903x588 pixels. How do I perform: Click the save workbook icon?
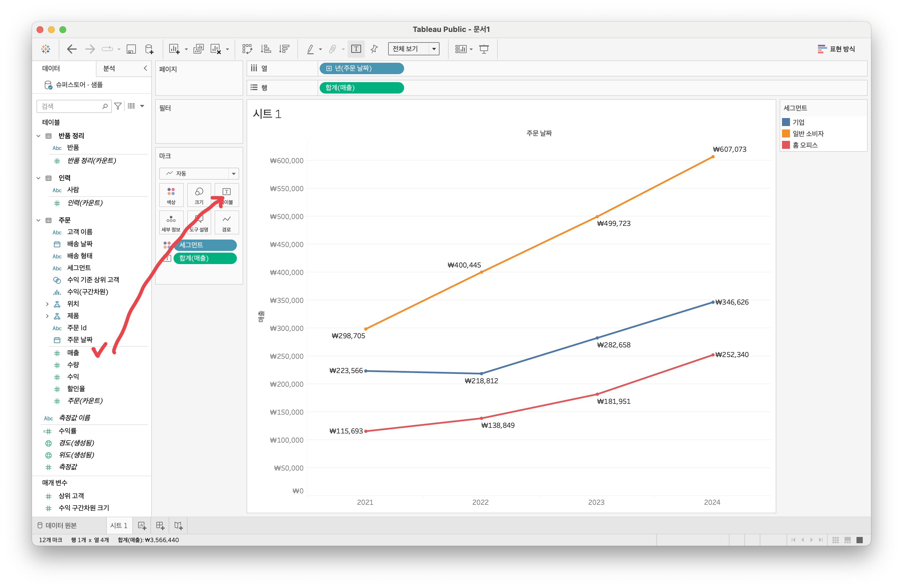pos(131,49)
